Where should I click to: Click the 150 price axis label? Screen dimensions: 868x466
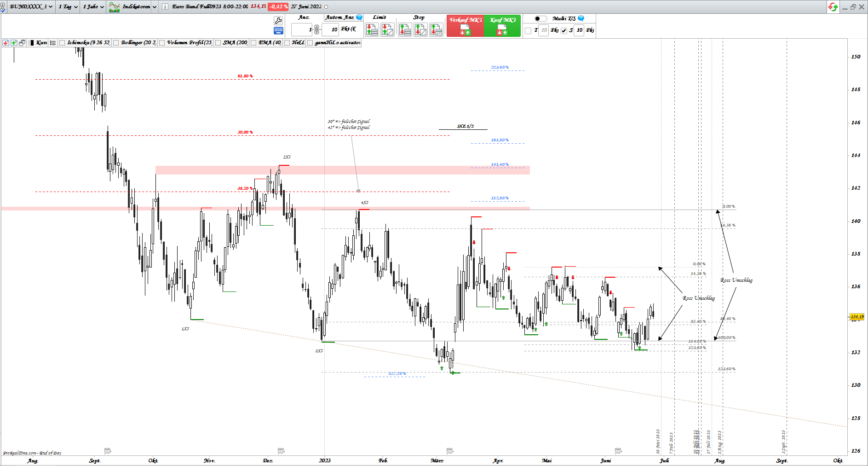coord(856,57)
